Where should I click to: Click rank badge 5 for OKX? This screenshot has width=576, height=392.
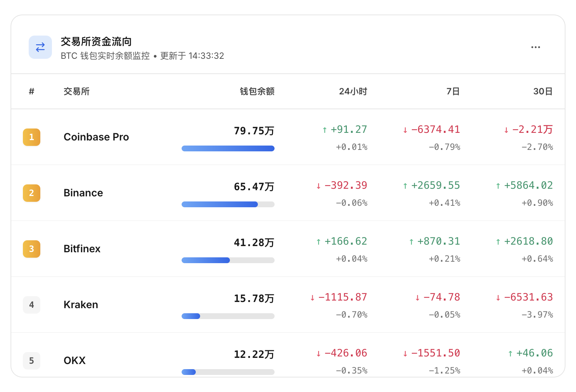click(x=32, y=361)
